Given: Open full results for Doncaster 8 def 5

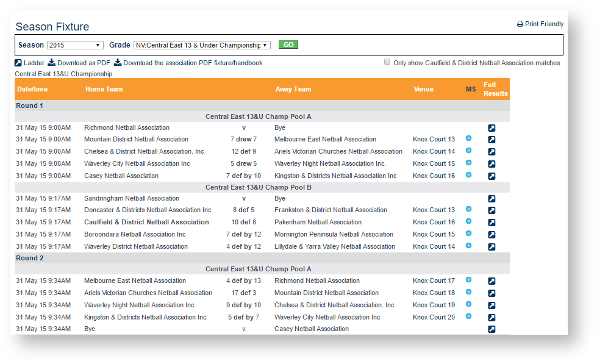Looking at the screenshot, I should point(492,210).
